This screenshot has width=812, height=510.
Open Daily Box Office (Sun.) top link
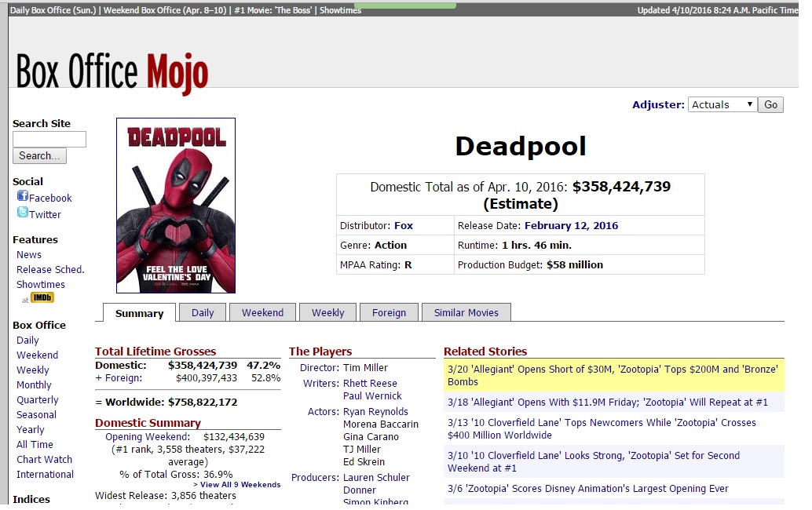click(53, 10)
